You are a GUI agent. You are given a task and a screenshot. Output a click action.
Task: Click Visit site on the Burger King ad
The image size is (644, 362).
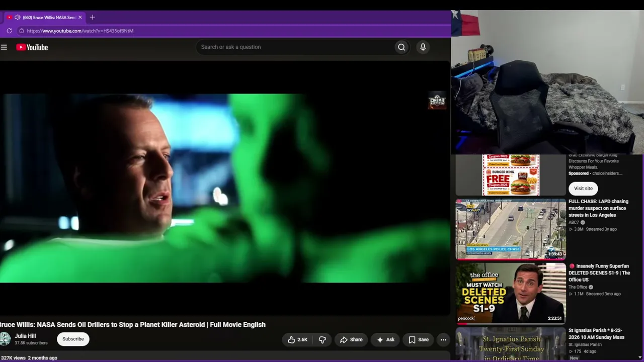click(x=583, y=189)
